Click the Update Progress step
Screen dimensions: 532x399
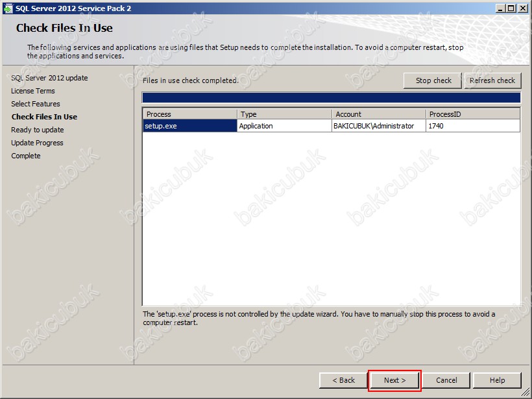pyautogui.click(x=37, y=143)
